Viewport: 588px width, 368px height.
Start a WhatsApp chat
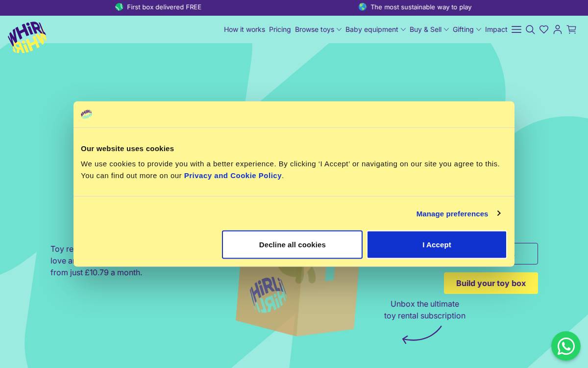pos(566,346)
